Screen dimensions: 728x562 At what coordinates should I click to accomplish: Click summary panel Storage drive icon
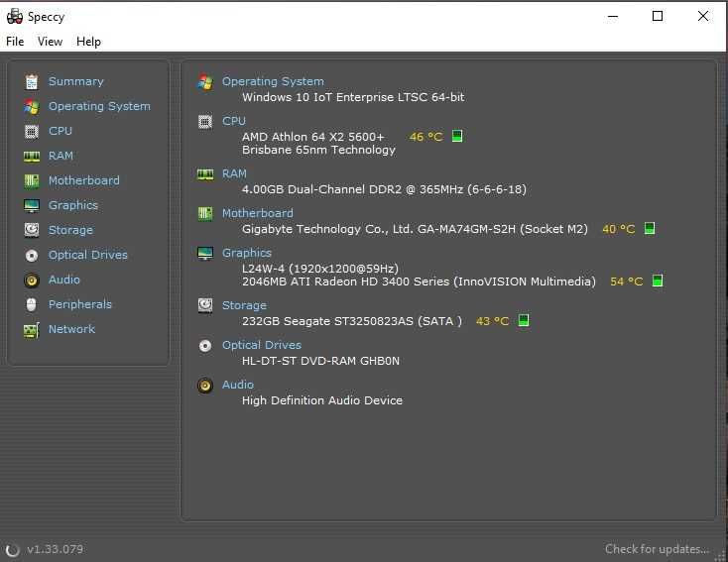[x=205, y=306]
